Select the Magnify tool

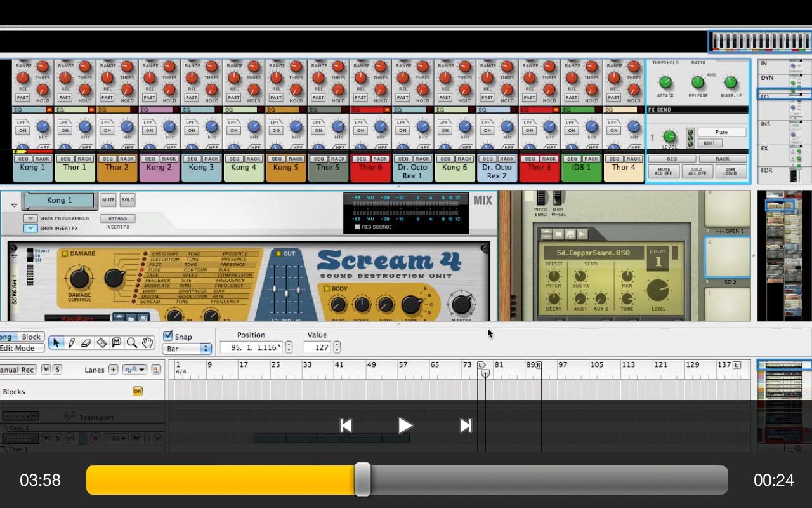point(132,343)
